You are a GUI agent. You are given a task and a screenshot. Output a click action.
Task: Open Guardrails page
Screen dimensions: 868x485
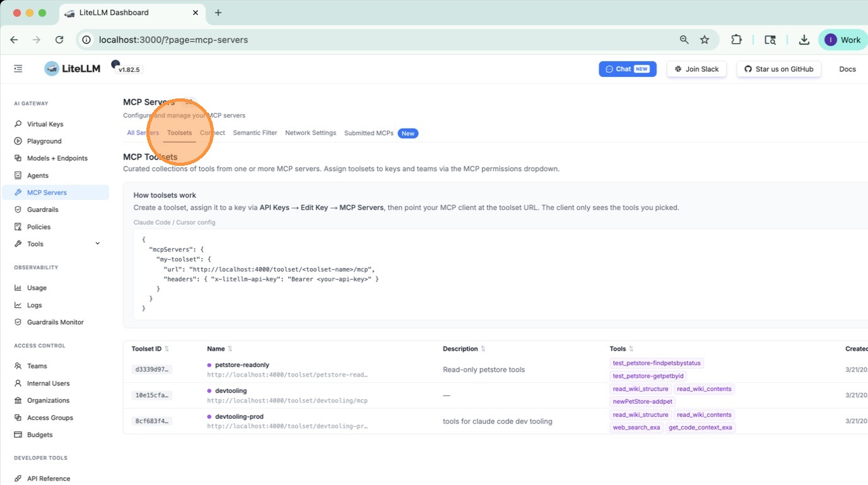click(42, 209)
